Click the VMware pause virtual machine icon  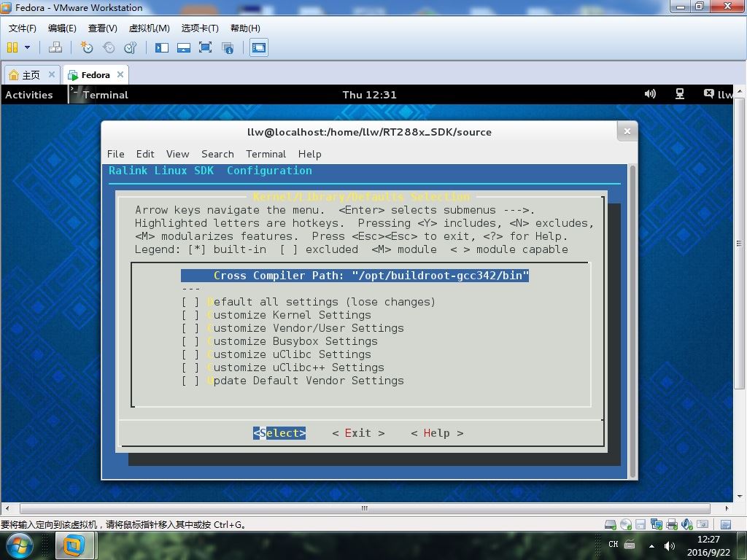coord(12,47)
